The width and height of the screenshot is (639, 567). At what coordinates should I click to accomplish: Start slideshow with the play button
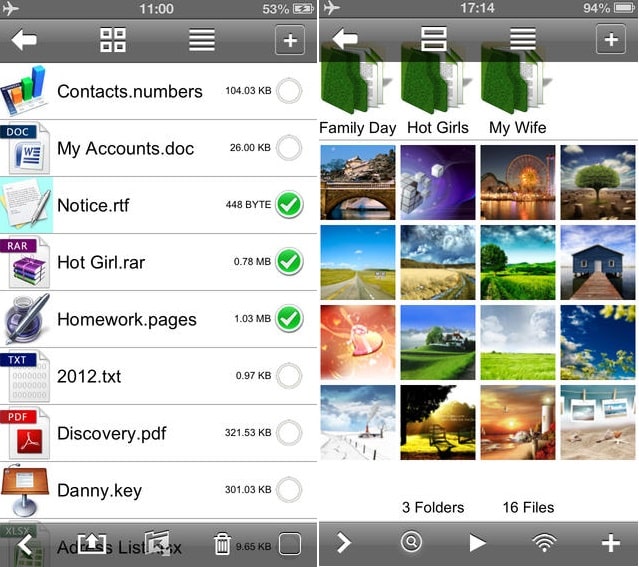tap(477, 543)
